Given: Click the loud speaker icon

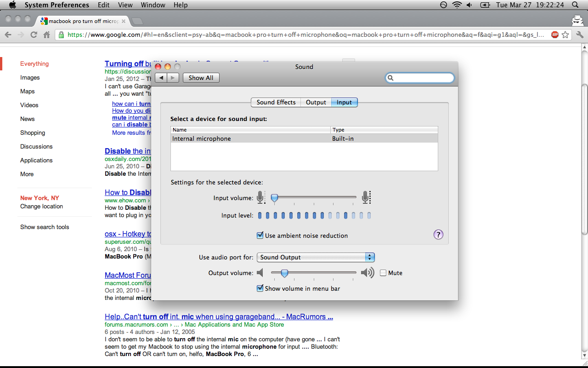Looking at the screenshot, I should pyautogui.click(x=367, y=273).
